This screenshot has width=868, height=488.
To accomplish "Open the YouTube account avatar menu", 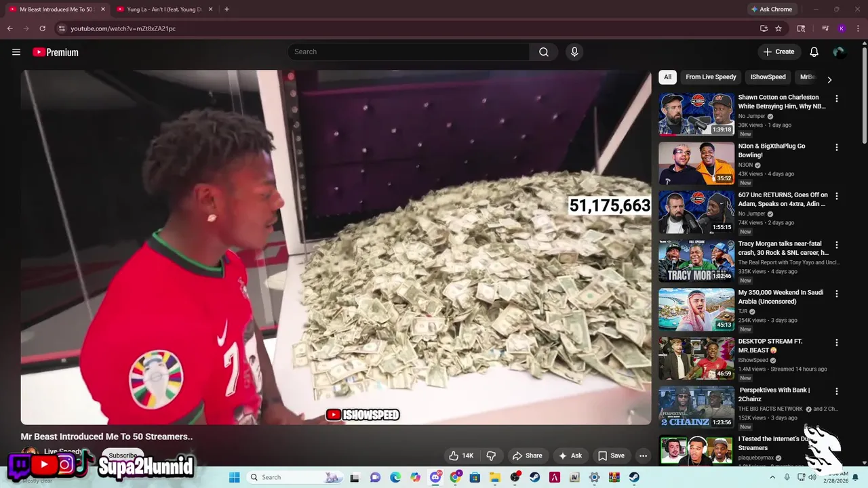I will click(840, 52).
